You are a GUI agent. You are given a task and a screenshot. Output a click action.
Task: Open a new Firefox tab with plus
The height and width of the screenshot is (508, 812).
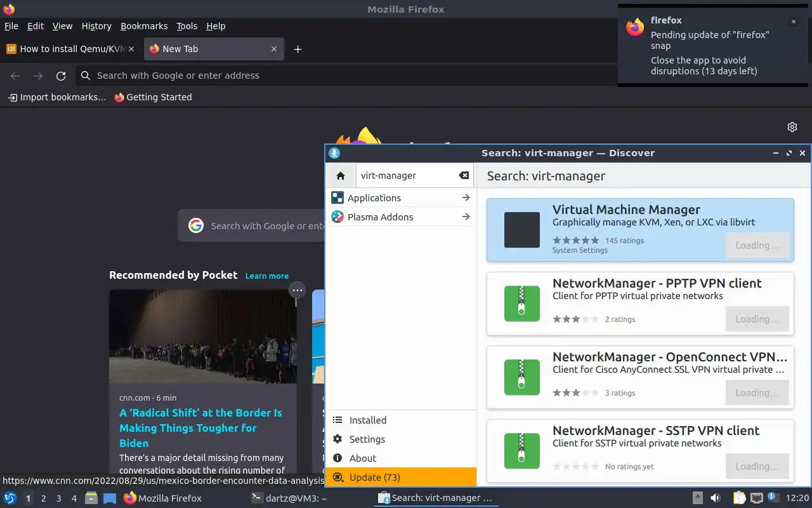pyautogui.click(x=298, y=49)
